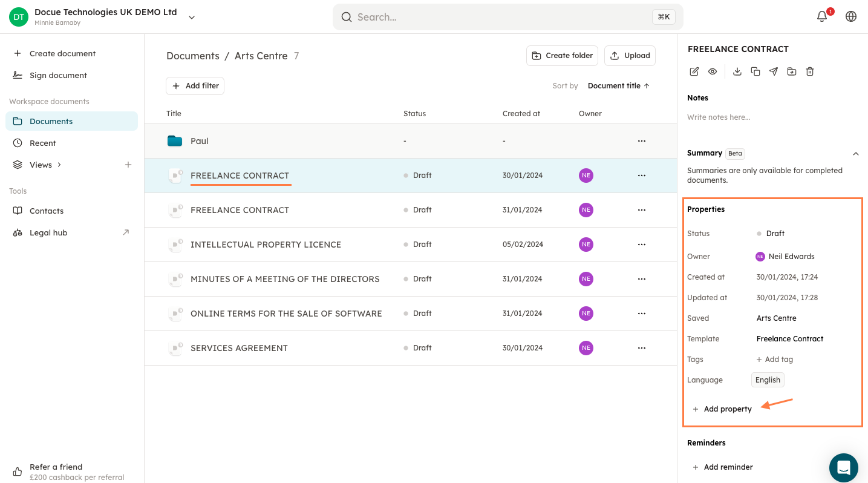This screenshot has height=483, width=868.
Task: Open Contacts in sidebar
Action: (x=47, y=211)
